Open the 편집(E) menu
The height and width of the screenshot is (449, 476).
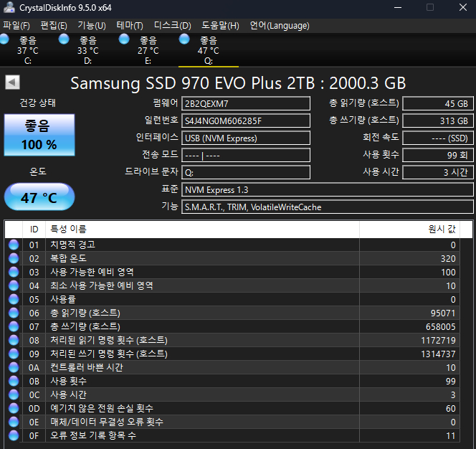pos(54,26)
